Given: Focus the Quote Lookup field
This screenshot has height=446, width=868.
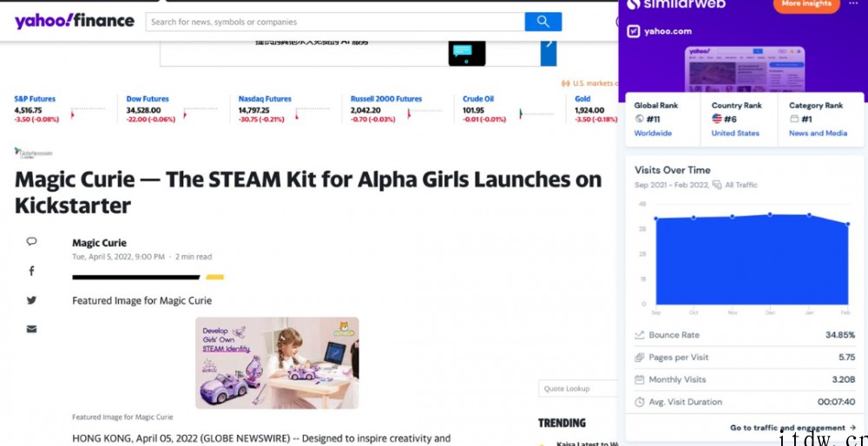Looking at the screenshot, I should click(x=578, y=389).
